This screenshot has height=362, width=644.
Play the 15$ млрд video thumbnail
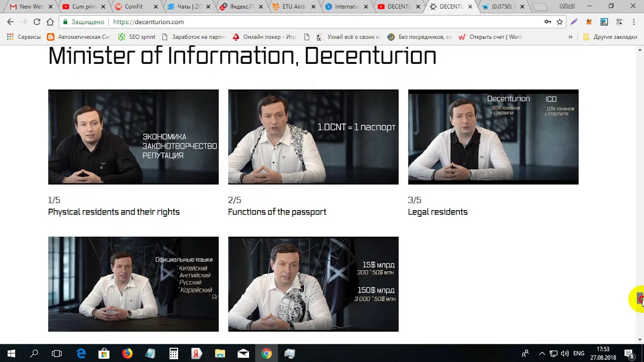[x=313, y=284]
